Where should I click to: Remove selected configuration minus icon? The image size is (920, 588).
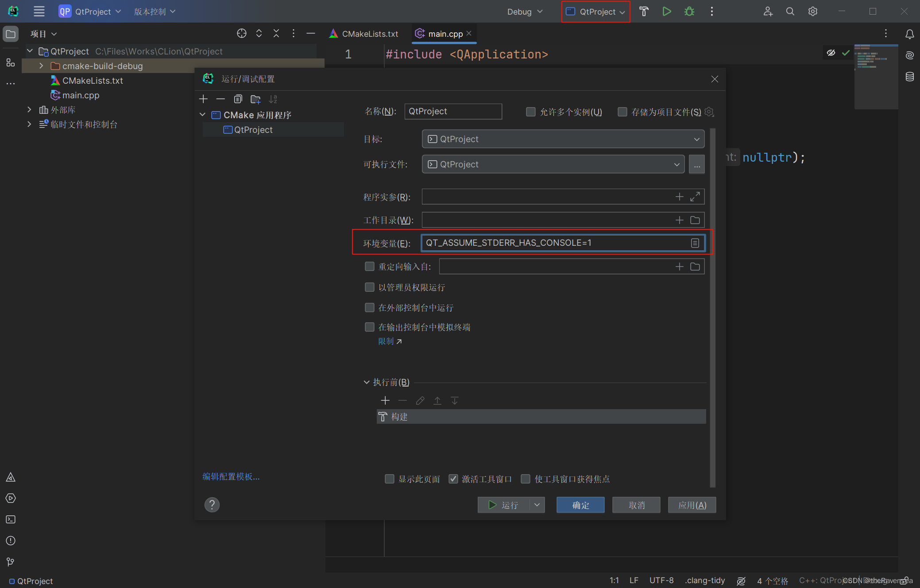[x=220, y=99]
